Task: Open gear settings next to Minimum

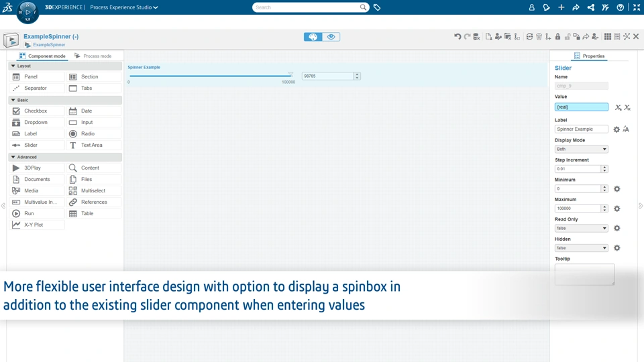Action: point(617,189)
